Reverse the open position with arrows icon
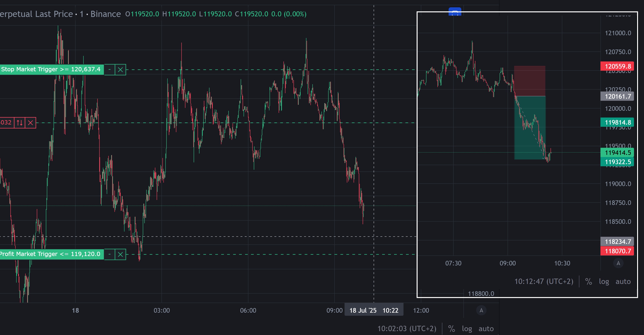 click(x=19, y=123)
